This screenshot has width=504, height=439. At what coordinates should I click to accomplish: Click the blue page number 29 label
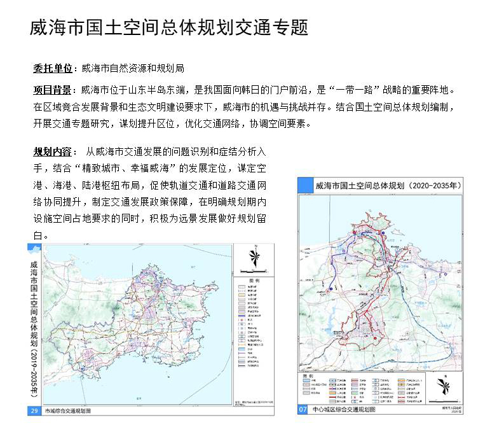point(34,410)
